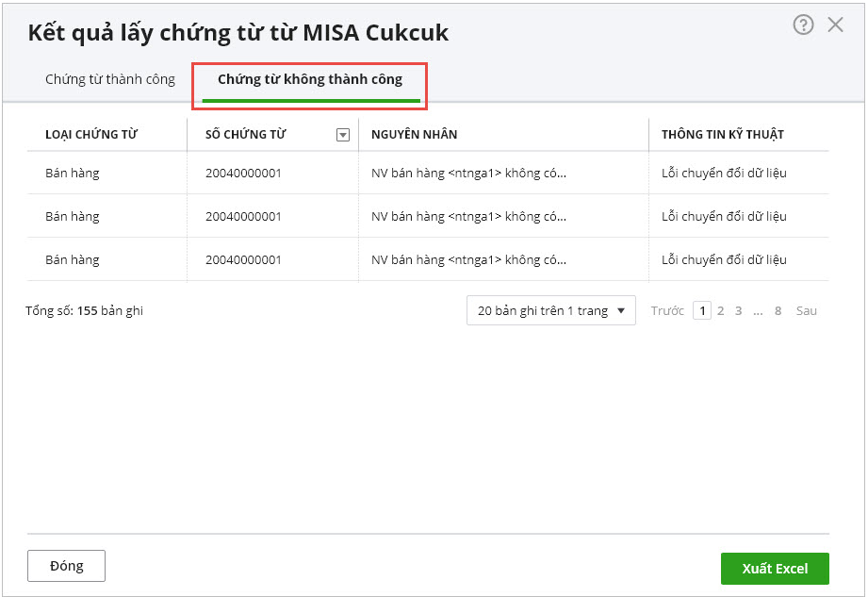Close the MISA Cukcuk results dialog
Image resolution: width=868 pixels, height=597 pixels.
835,25
